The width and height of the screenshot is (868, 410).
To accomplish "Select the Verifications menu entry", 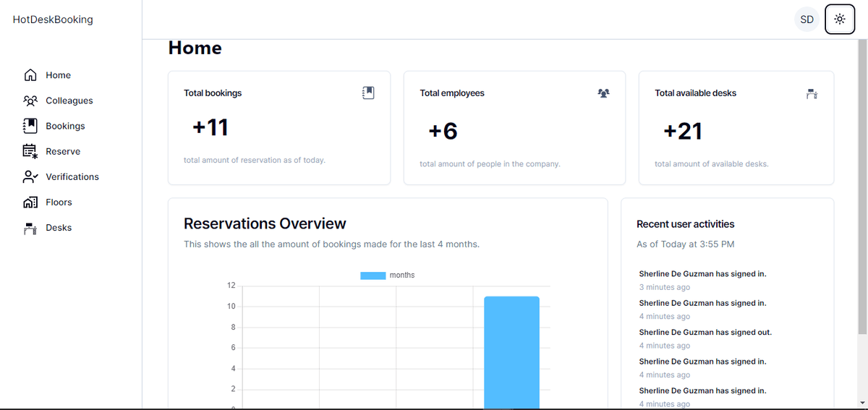I will click(72, 176).
